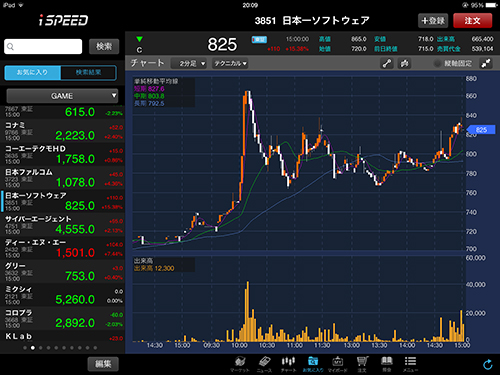Viewport: 500px width, 375px height.
Task: Click the 検索 search button
Action: [x=104, y=46]
